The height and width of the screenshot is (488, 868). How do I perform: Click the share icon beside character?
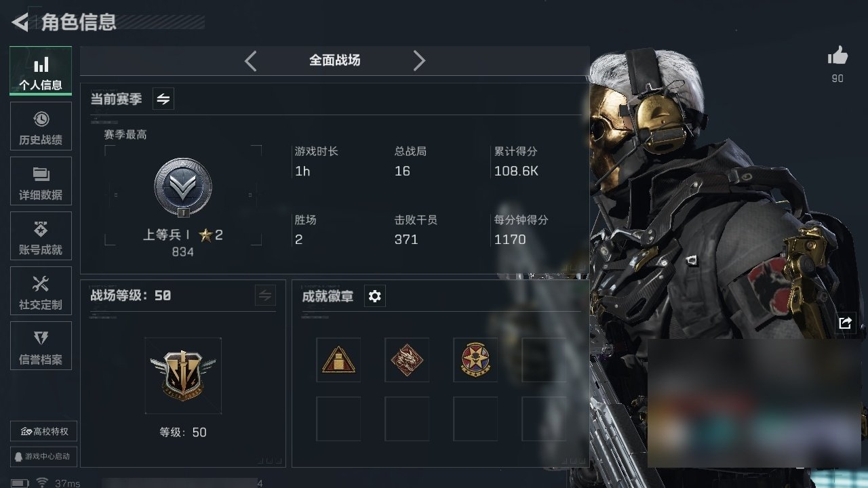click(x=844, y=323)
